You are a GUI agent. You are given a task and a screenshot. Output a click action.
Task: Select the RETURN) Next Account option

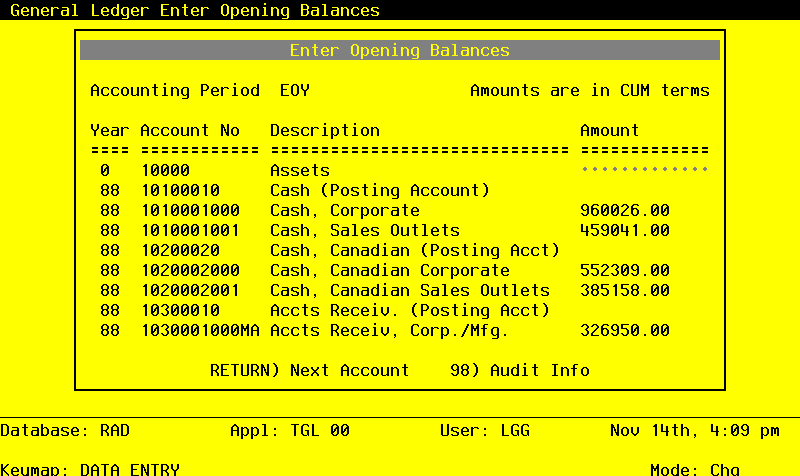(x=309, y=370)
